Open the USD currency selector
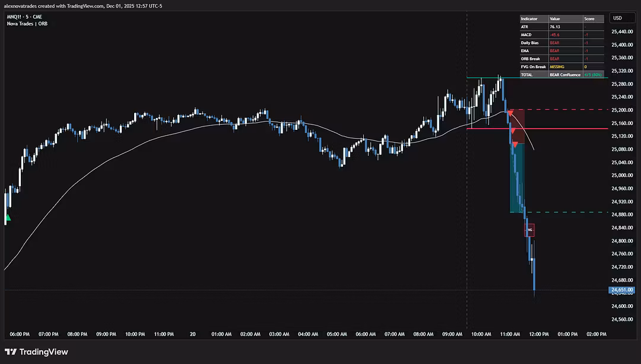This screenshot has height=364, width=641. [617, 18]
